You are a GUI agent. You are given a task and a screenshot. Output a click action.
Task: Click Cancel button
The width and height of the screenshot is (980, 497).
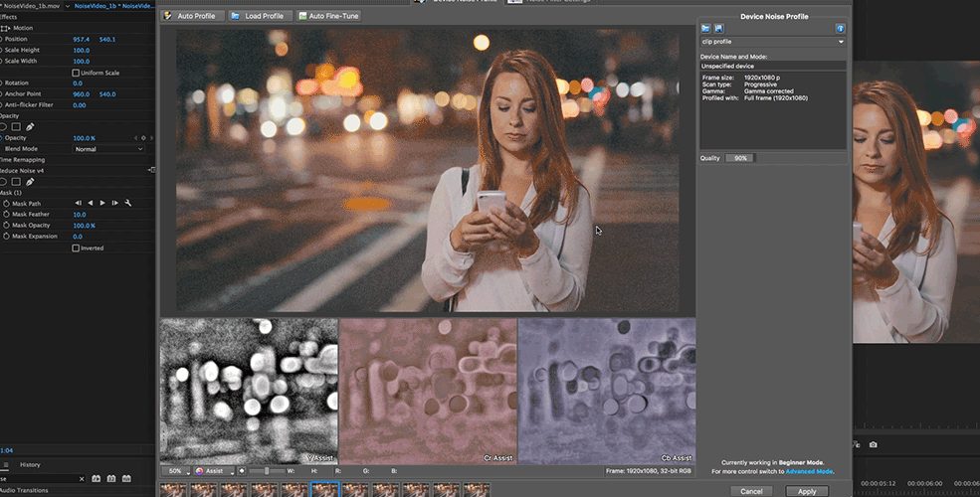coord(751,491)
